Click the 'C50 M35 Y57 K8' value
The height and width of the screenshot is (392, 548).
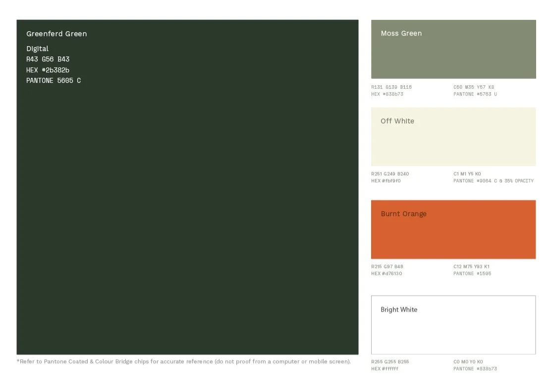point(474,87)
